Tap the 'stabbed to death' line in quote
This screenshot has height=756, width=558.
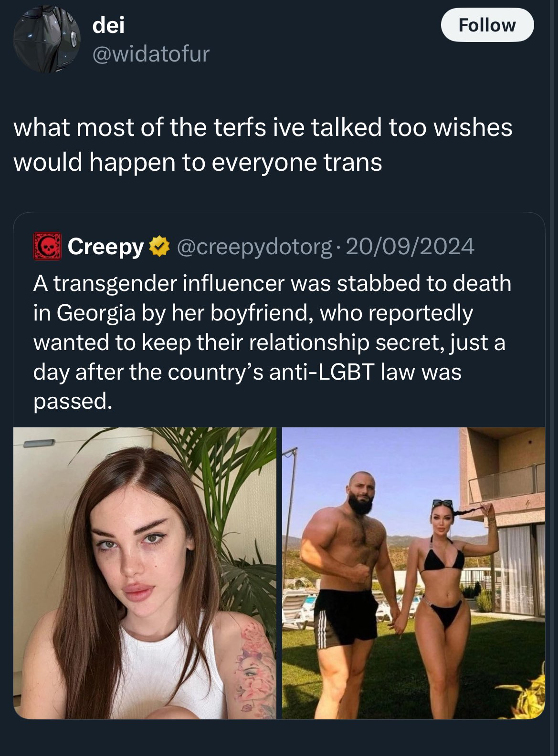[x=272, y=283]
